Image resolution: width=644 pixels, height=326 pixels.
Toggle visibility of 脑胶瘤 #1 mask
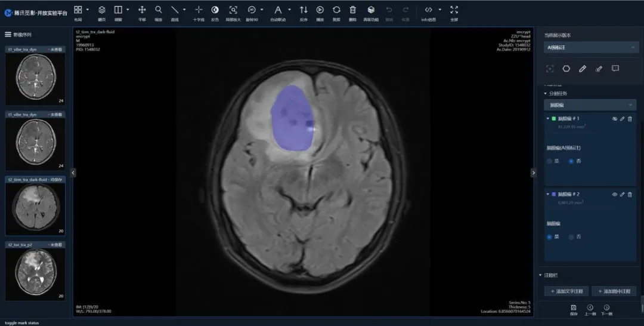615,119
